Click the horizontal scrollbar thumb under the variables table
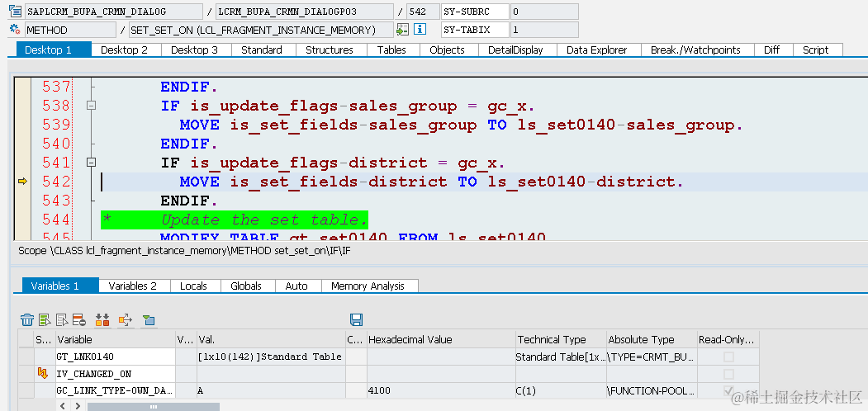This screenshot has height=411, width=868. (x=153, y=407)
